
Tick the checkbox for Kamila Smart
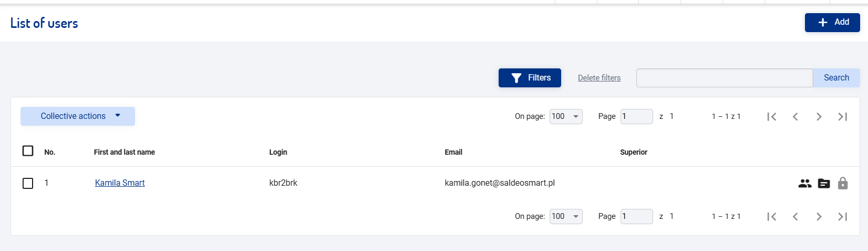tap(28, 183)
